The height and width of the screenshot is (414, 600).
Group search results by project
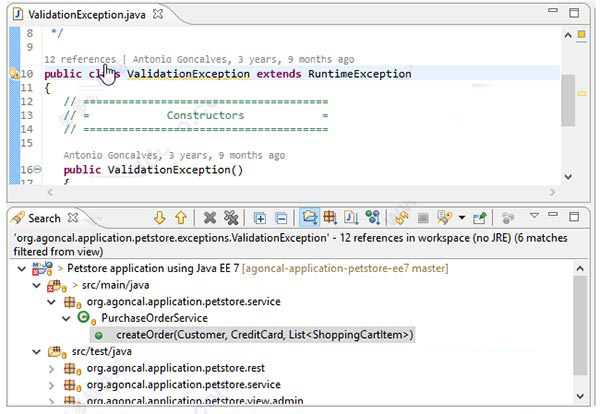pyautogui.click(x=309, y=217)
